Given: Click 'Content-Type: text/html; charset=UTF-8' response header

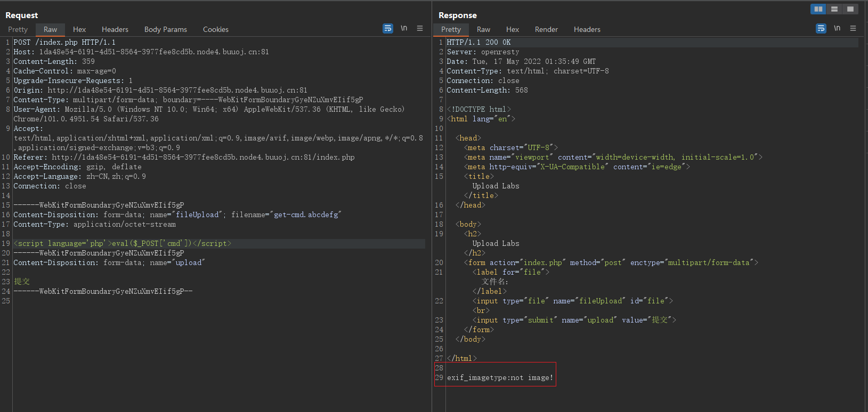Looking at the screenshot, I should [528, 71].
